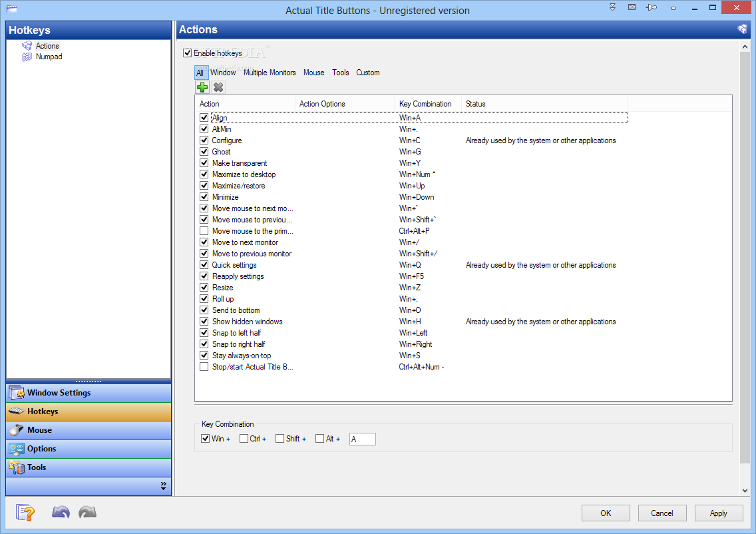The image size is (756, 534).
Task: Click the Action Options column header
Action: (345, 104)
